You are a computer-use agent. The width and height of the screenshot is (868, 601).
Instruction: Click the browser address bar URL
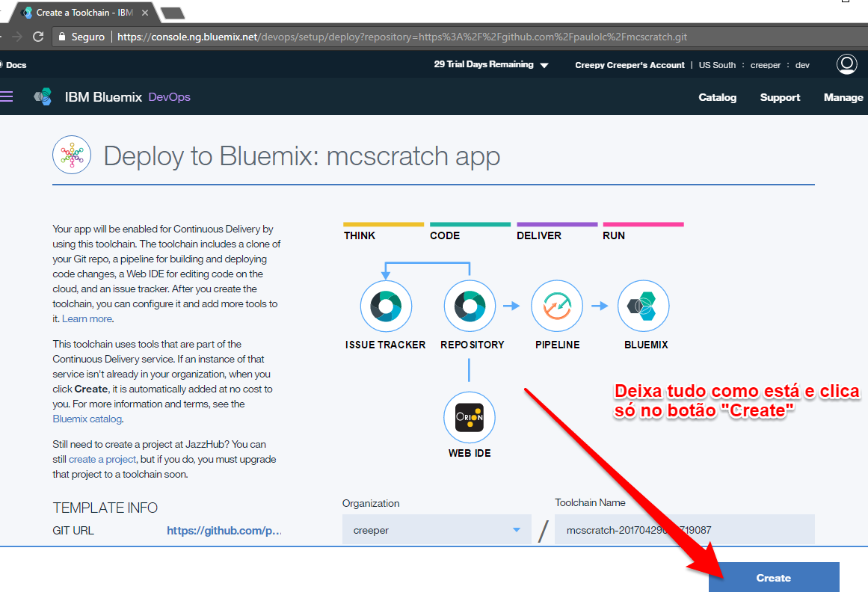(402, 37)
